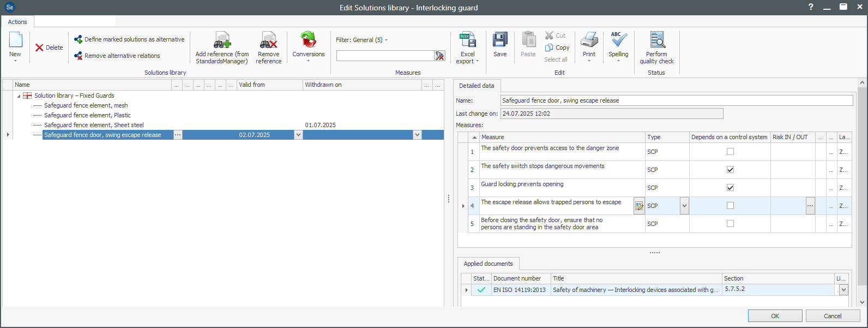The width and height of the screenshot is (868, 328).
Task: Select the Applied documents tab
Action: pos(488,264)
